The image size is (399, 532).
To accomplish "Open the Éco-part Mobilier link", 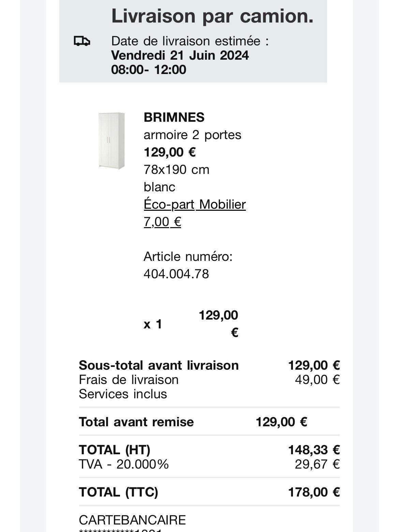I will [x=195, y=204].
